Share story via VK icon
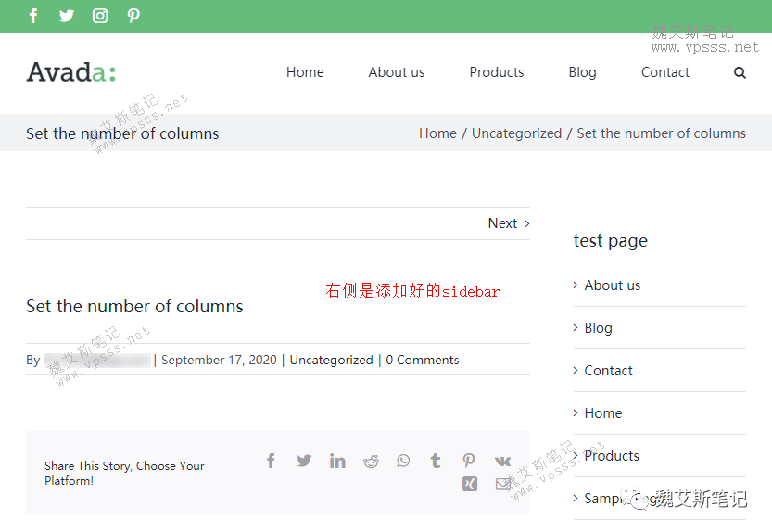Viewport: 772px width, 532px height. click(x=502, y=461)
